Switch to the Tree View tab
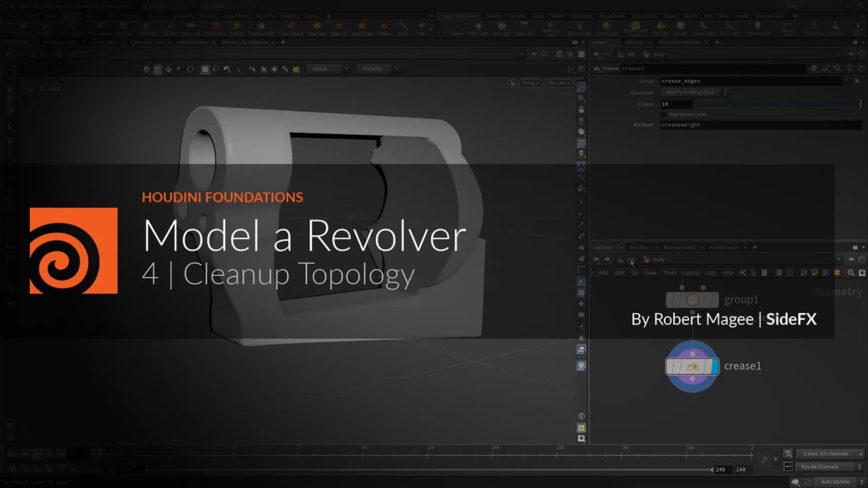The image size is (868, 488). coord(638,247)
